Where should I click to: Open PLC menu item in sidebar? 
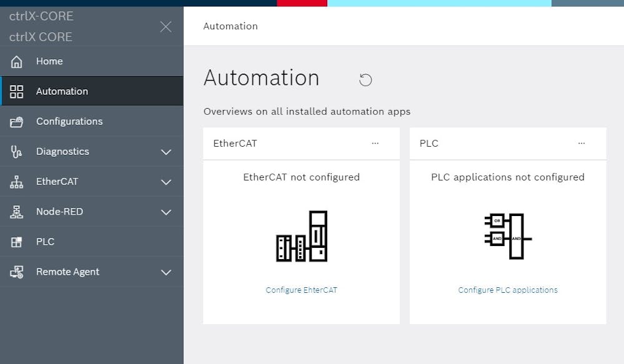pyautogui.click(x=92, y=242)
